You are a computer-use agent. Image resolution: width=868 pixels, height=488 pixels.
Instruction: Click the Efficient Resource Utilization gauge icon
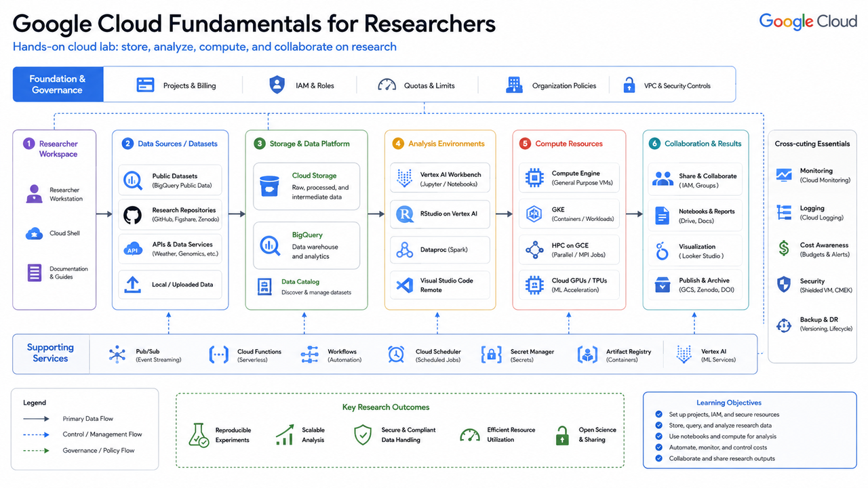(x=469, y=435)
